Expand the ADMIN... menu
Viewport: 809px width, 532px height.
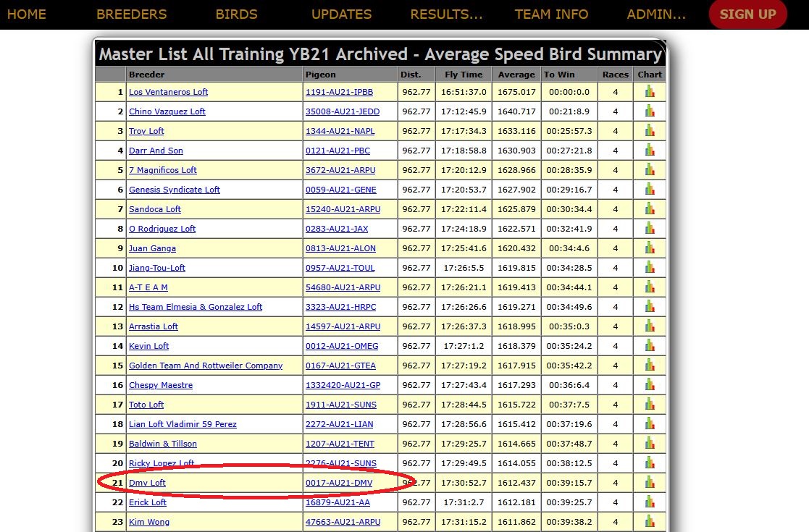point(656,14)
